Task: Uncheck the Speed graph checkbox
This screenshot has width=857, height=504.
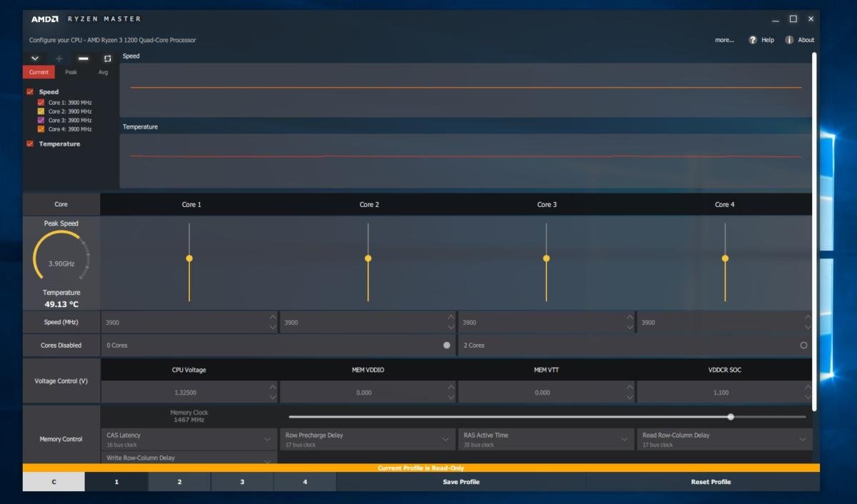Action: (x=30, y=91)
